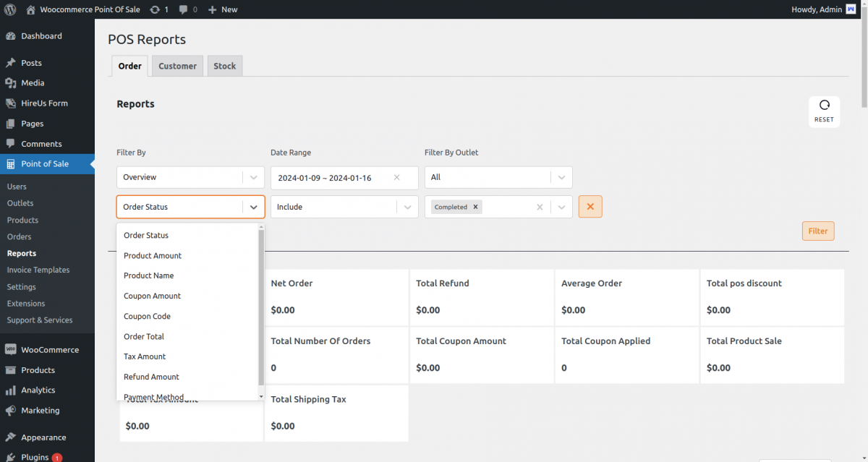Expand the Overview filter dropdown

pyautogui.click(x=253, y=177)
